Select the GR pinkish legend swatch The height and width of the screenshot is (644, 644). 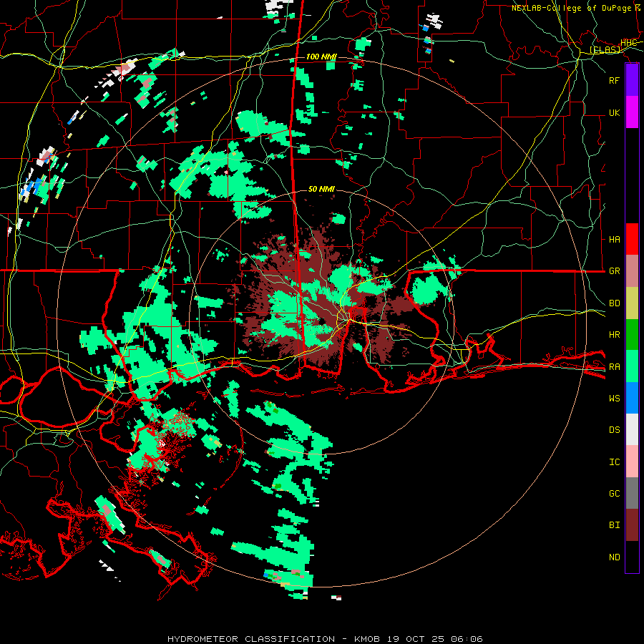coord(632,271)
